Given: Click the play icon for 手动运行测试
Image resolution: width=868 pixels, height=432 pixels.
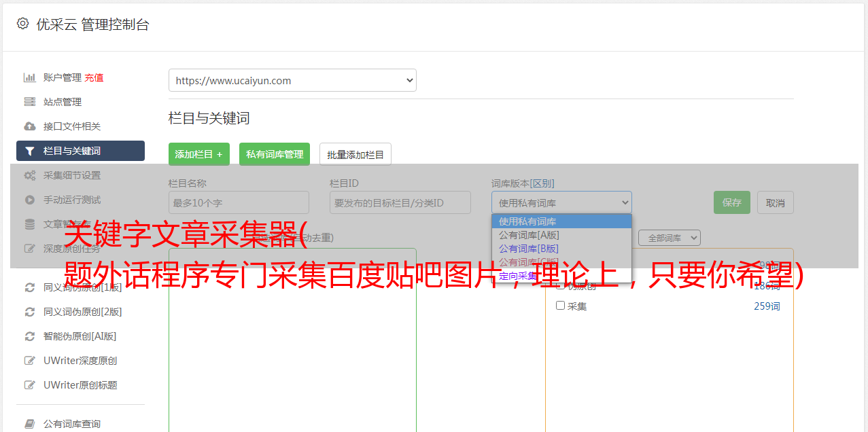Looking at the screenshot, I should point(29,200).
